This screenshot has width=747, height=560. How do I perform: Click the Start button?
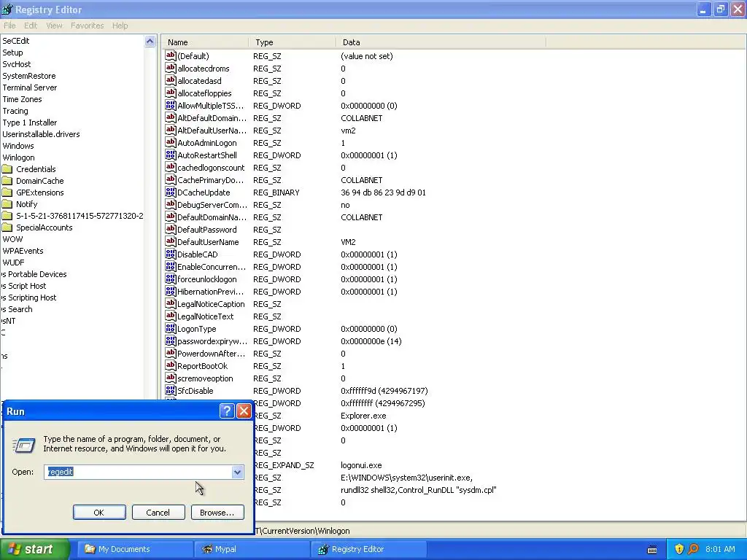point(34,549)
